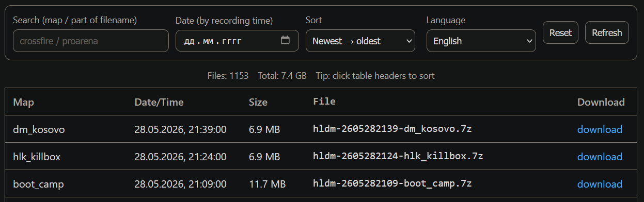Click the Refresh button
Viewport: 644px width, 202px height.
pyautogui.click(x=607, y=32)
